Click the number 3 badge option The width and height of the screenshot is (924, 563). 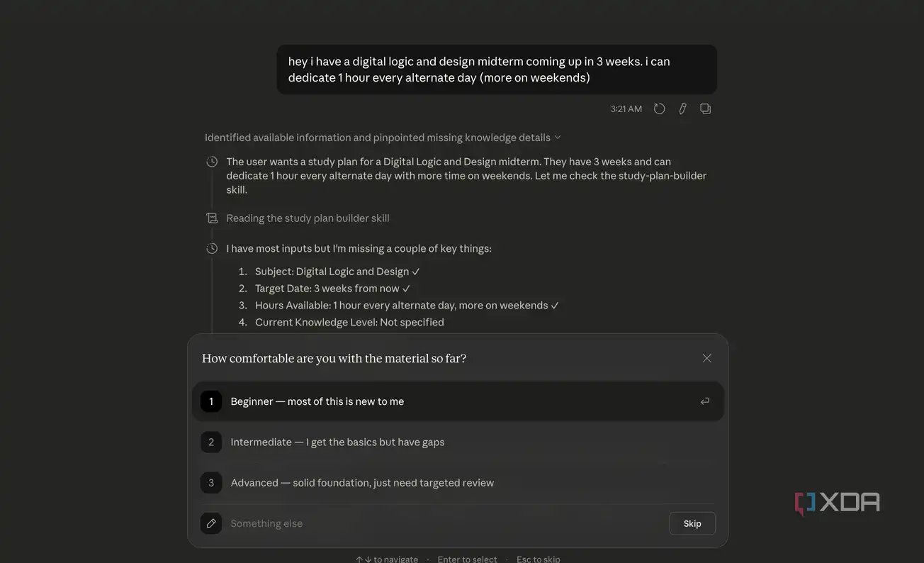pyautogui.click(x=211, y=483)
